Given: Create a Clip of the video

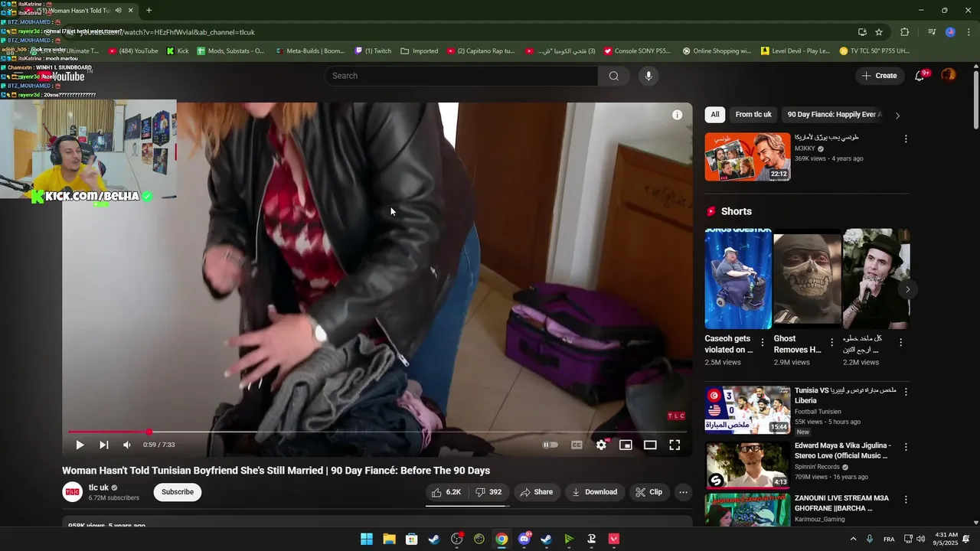Looking at the screenshot, I should 648,492.
